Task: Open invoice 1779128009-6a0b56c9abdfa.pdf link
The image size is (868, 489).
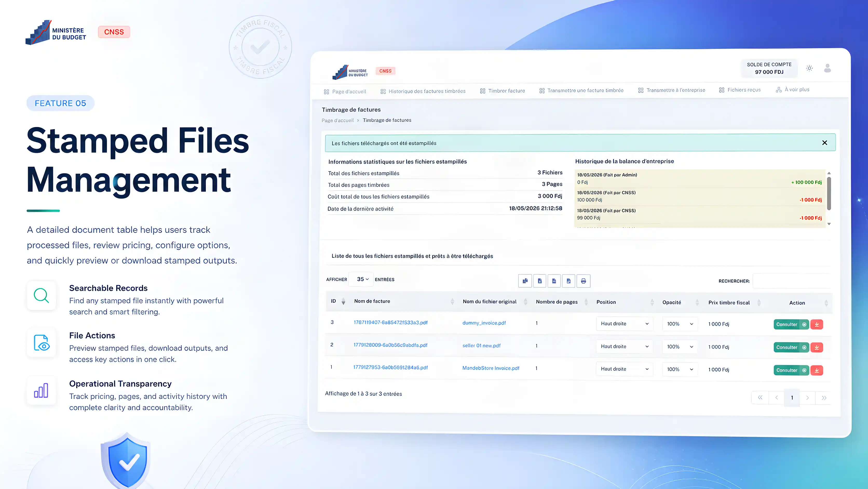Action: tap(390, 345)
